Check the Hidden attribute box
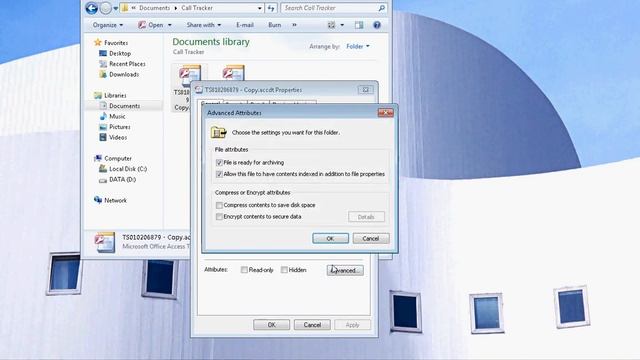The image size is (640, 360). click(284, 270)
